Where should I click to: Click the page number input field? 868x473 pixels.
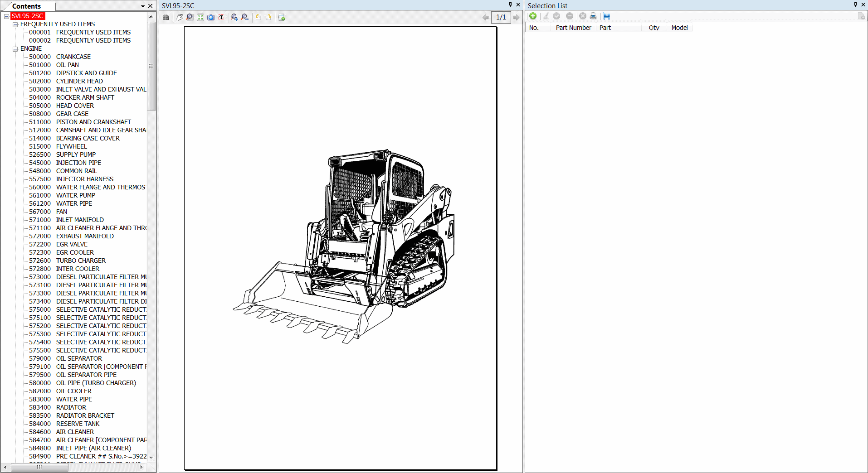click(500, 17)
